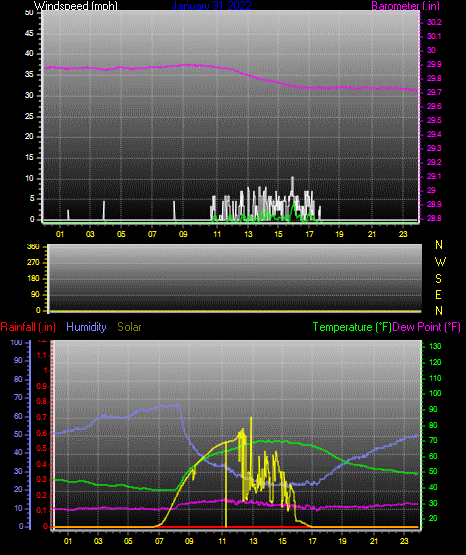Click hour 17 on the windspeed chart axis

coord(309,234)
